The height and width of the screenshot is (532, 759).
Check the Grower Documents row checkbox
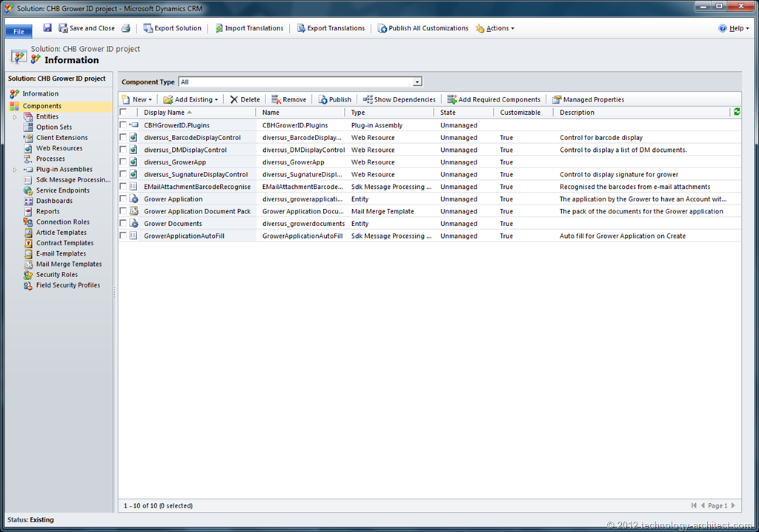click(x=123, y=223)
